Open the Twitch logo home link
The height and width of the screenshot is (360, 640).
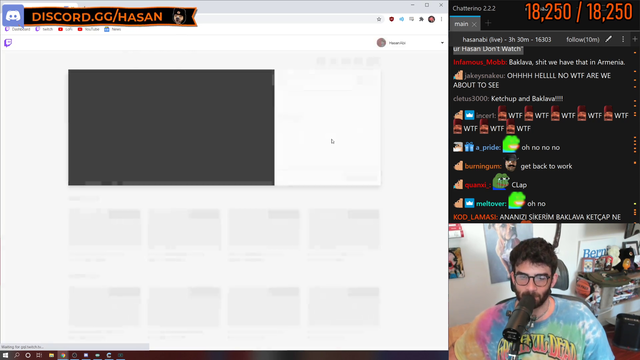[x=8, y=43]
